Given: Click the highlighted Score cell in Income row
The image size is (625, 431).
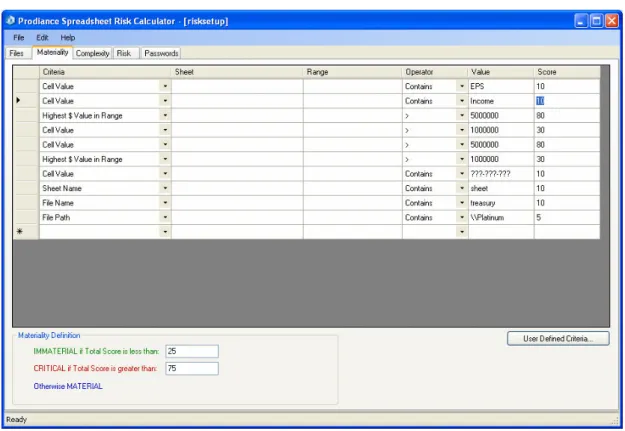Looking at the screenshot, I should tap(567, 101).
